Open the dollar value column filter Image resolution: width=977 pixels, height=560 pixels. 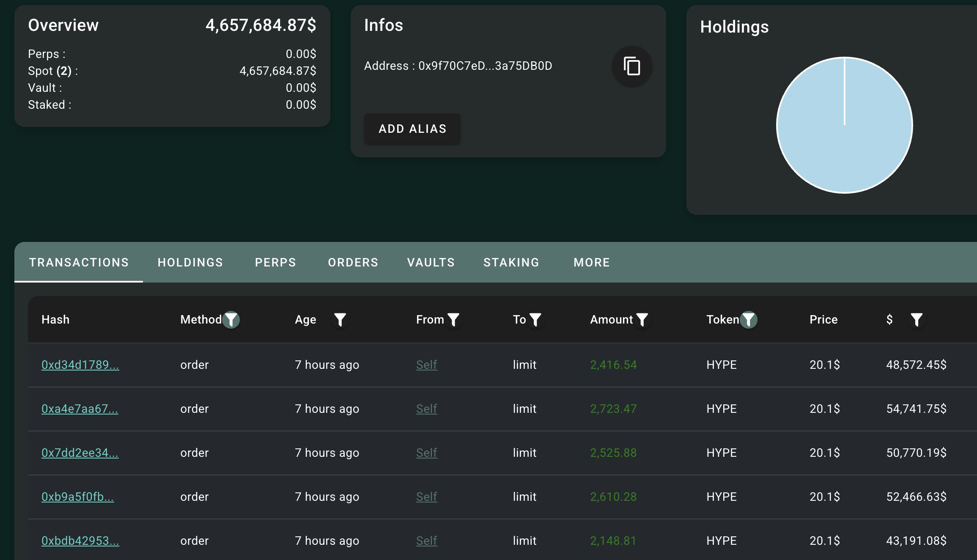917,320
